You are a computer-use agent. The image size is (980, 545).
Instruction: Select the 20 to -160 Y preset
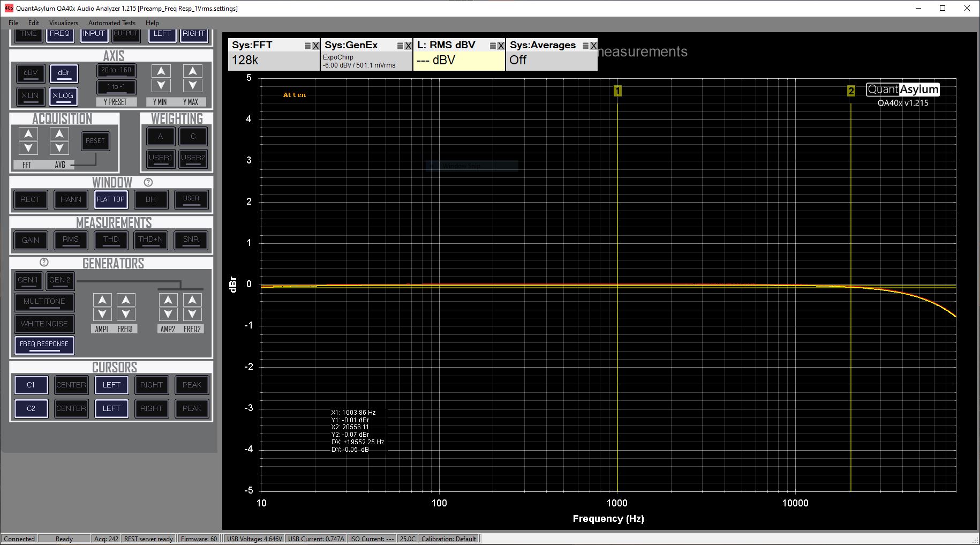click(116, 70)
